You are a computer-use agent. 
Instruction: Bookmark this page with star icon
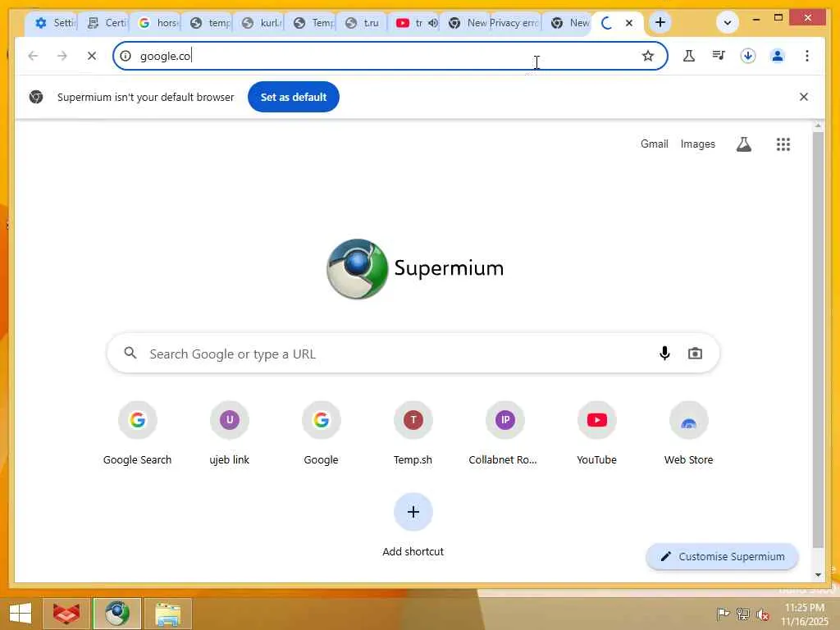point(648,56)
